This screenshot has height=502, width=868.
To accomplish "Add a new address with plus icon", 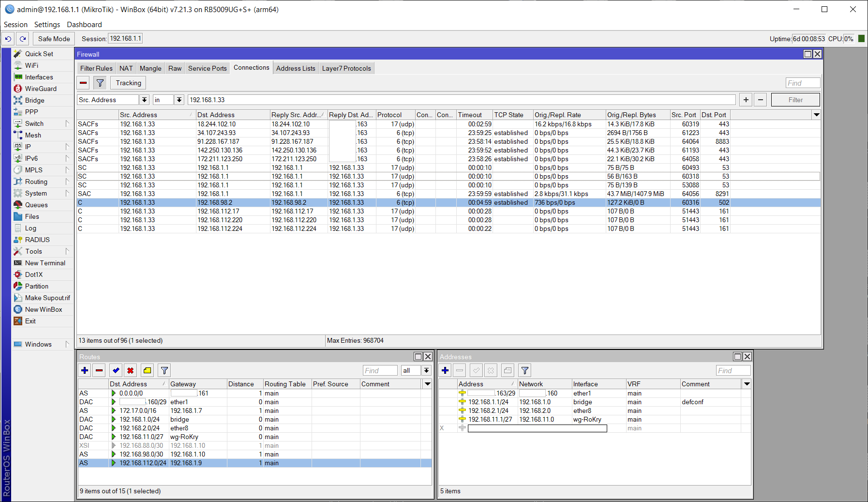I will (x=445, y=370).
